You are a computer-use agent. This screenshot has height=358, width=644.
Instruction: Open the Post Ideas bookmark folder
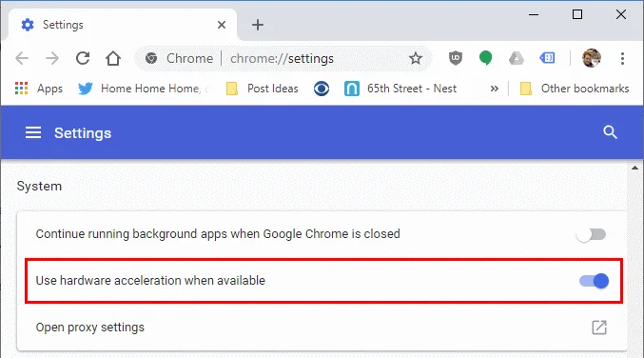(x=263, y=89)
